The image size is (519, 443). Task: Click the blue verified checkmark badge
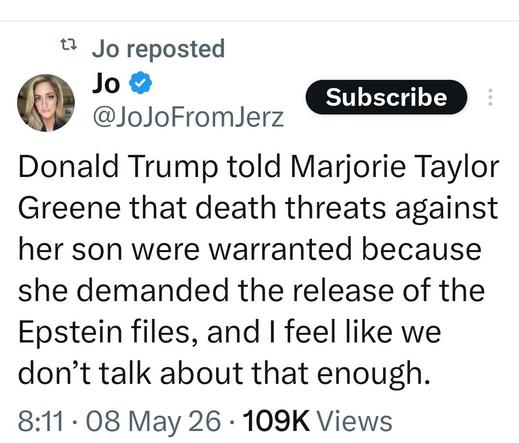tap(140, 83)
